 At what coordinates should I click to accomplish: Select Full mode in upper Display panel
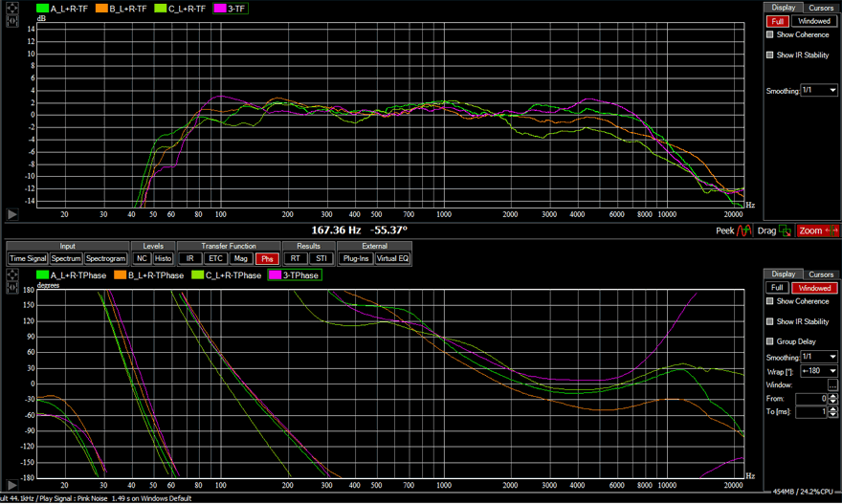click(x=777, y=21)
